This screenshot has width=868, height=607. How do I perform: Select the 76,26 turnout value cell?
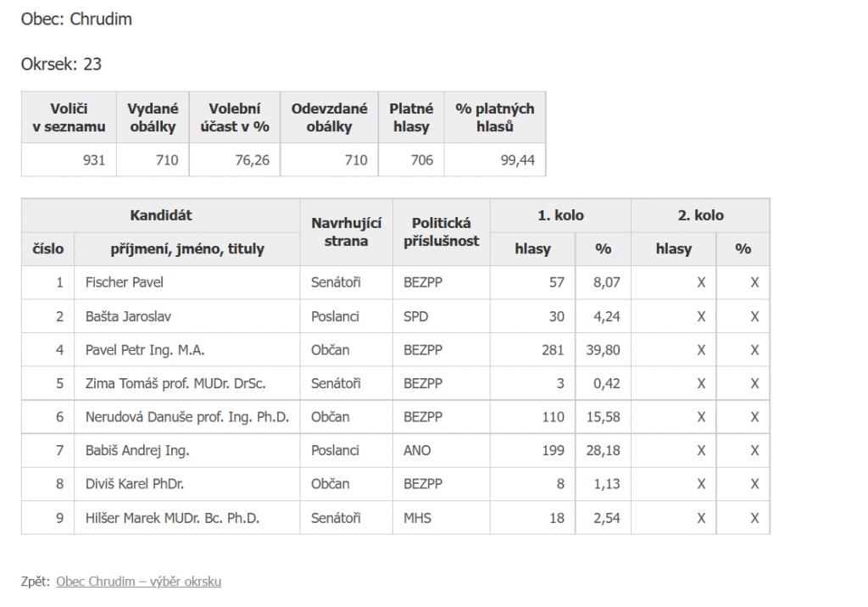235,160
